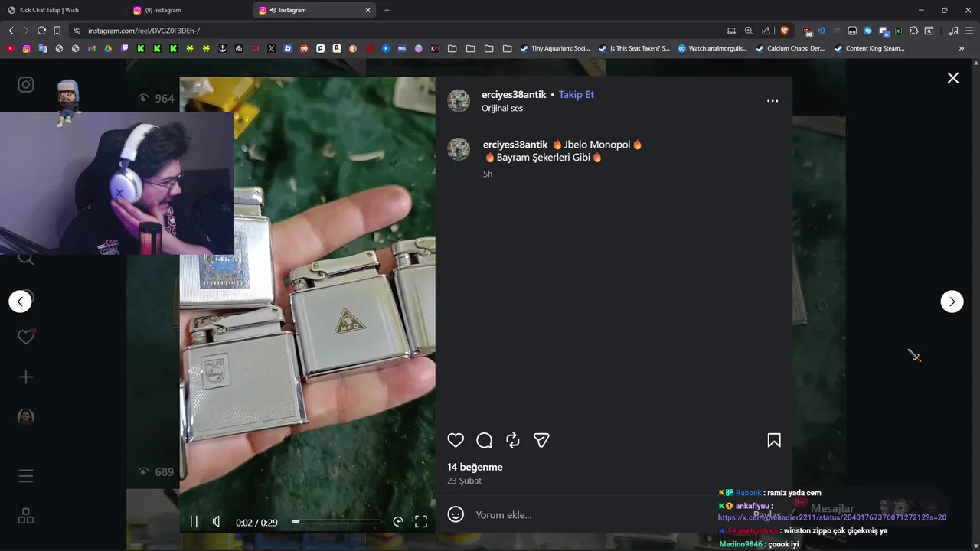The width and height of the screenshot is (980, 551).
Task: Click the grid apps icon at sidebar bottom
Action: point(26,516)
